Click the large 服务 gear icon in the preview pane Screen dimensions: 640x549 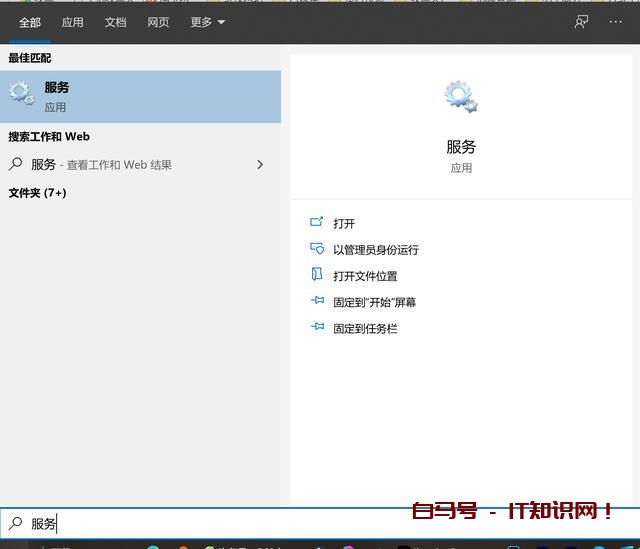point(461,97)
